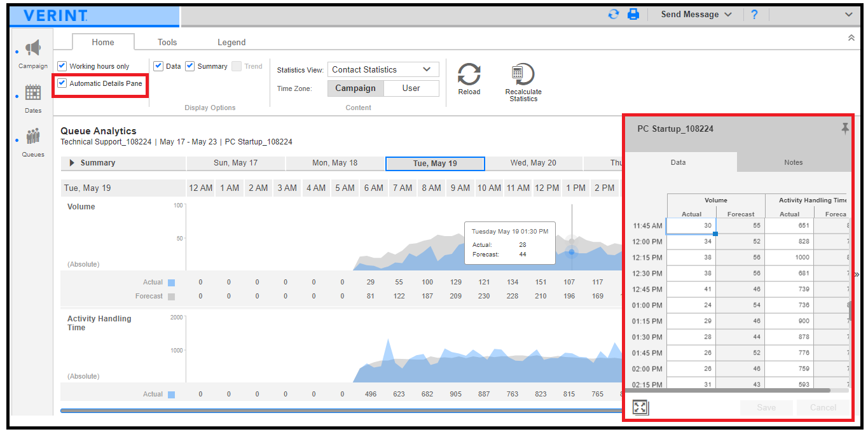This screenshot has width=868, height=434.
Task: Click the Activity Handling Time column group header
Action: (x=806, y=200)
